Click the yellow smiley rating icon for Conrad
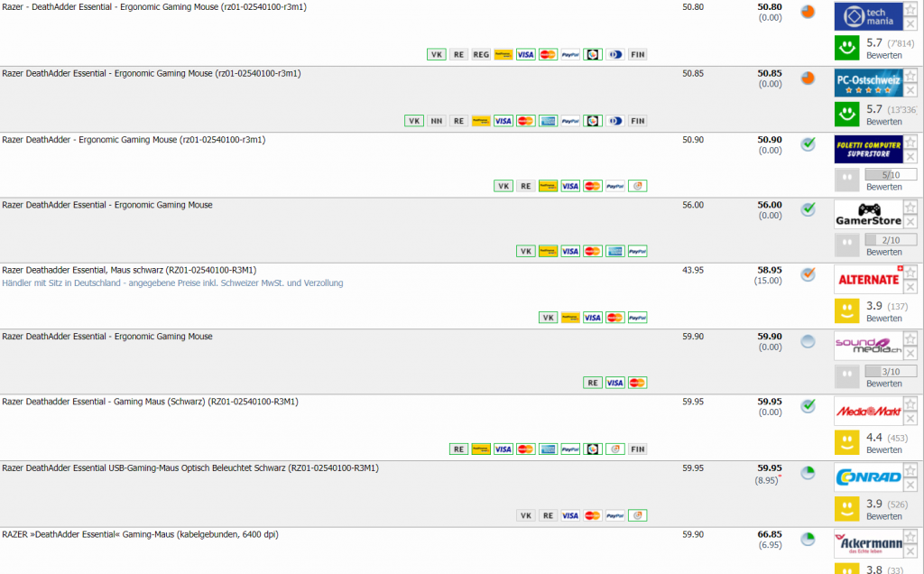This screenshot has width=924, height=574. (846, 509)
